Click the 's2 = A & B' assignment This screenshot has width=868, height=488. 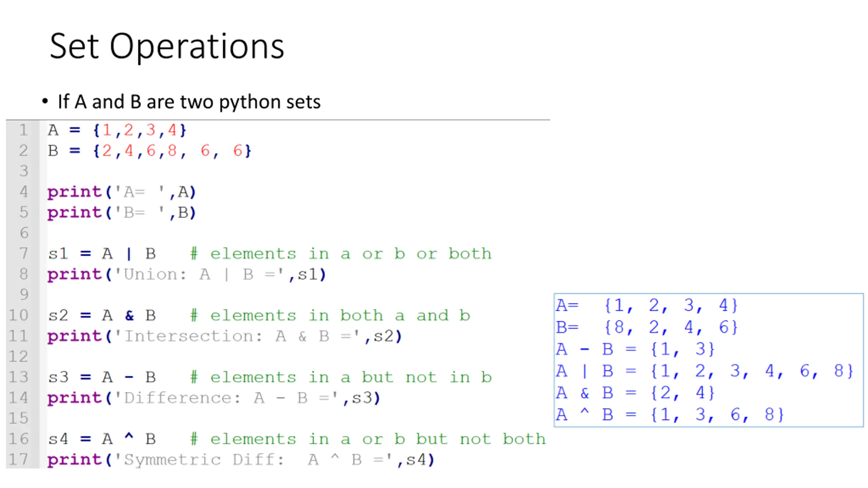[x=102, y=316]
